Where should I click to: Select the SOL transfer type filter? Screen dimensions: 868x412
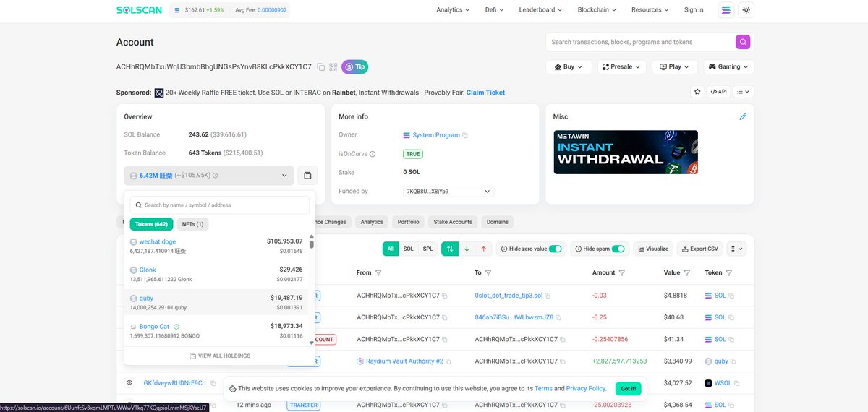(409, 249)
